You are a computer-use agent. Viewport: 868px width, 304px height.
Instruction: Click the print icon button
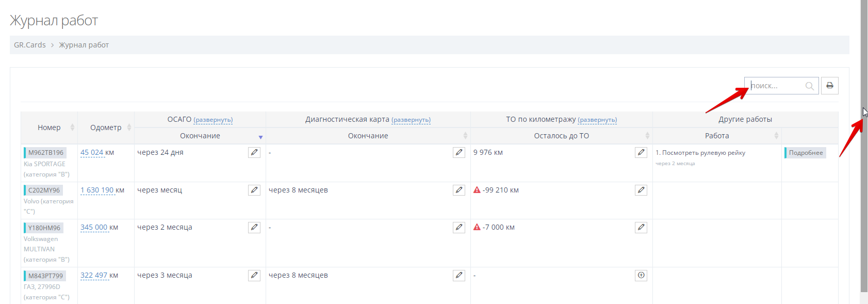coord(829,86)
